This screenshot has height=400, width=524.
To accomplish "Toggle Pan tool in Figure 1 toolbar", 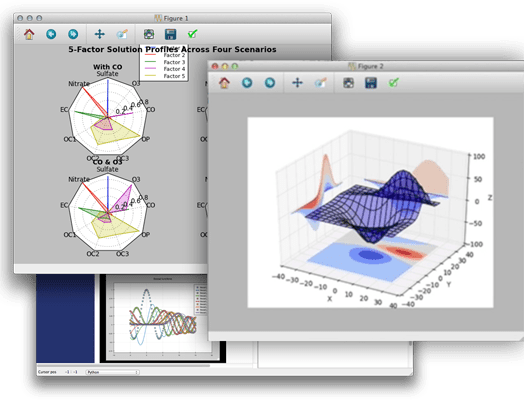I will pyautogui.click(x=100, y=34).
